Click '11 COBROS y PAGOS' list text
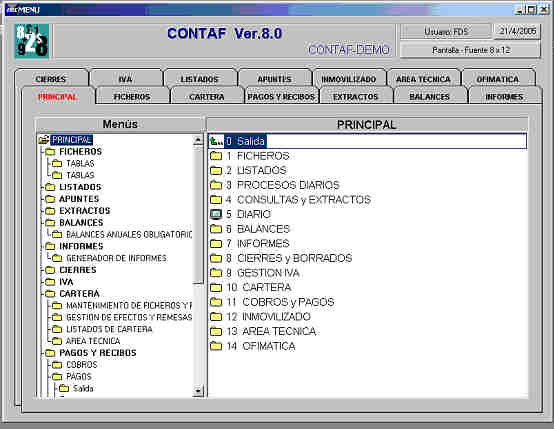554x429 pixels. point(280,302)
